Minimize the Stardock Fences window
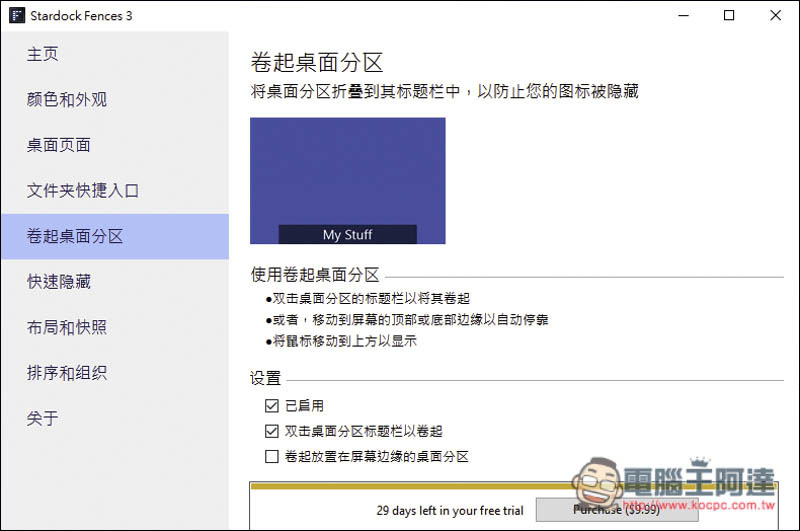This screenshot has height=531, width=800. (684, 15)
